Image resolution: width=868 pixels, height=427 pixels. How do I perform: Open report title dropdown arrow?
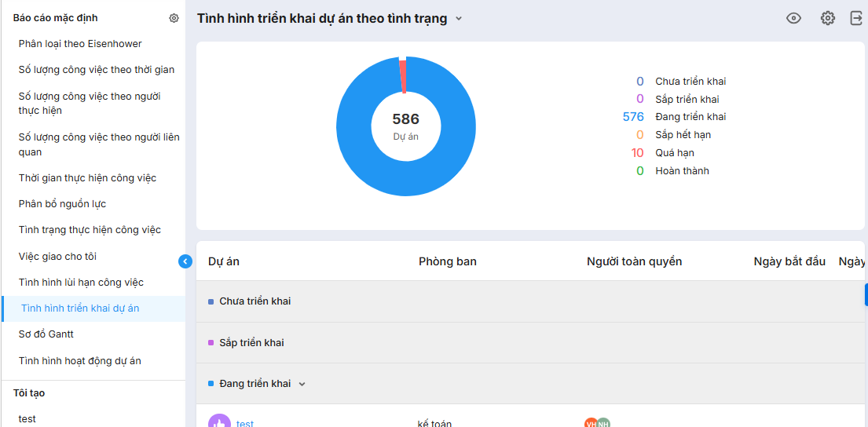coord(459,19)
